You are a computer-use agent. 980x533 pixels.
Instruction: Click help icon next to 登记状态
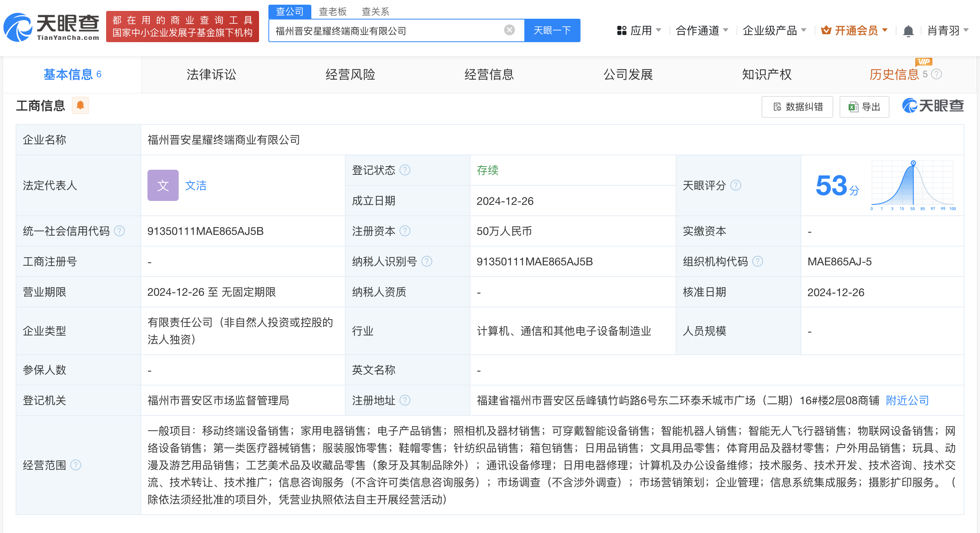pos(405,170)
